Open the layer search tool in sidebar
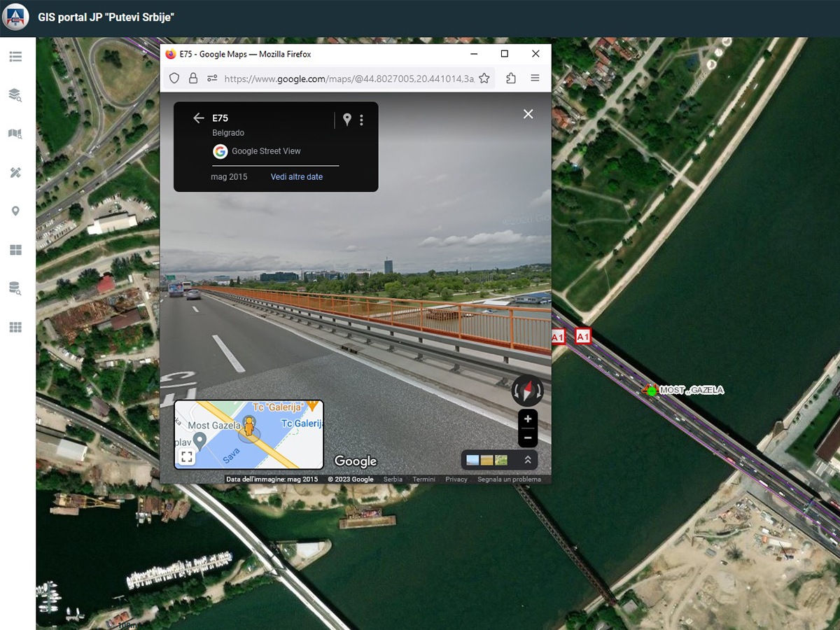The width and height of the screenshot is (840, 630). tap(15, 95)
